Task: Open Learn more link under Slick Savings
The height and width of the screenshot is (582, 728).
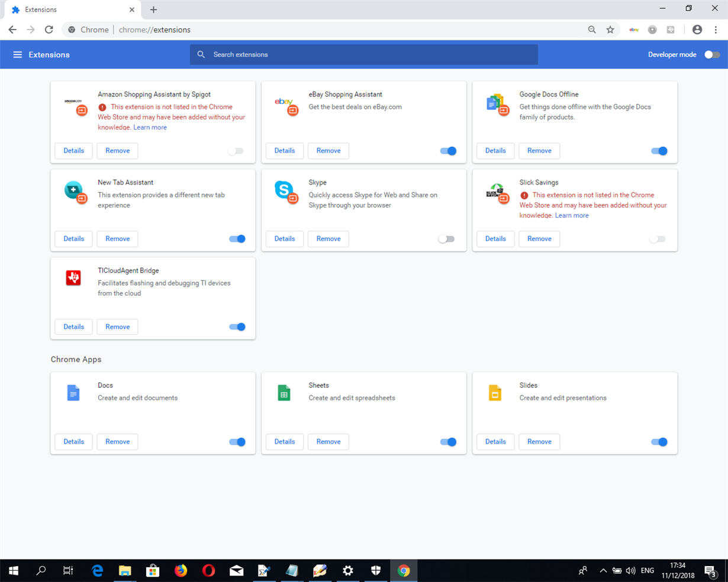Action: 572,216
